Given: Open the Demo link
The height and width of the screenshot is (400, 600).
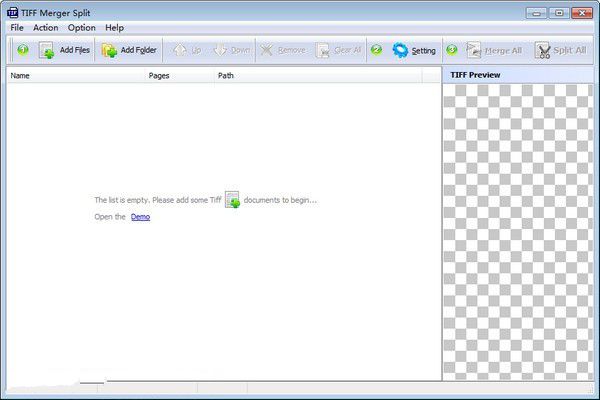Looking at the screenshot, I should pyautogui.click(x=140, y=217).
